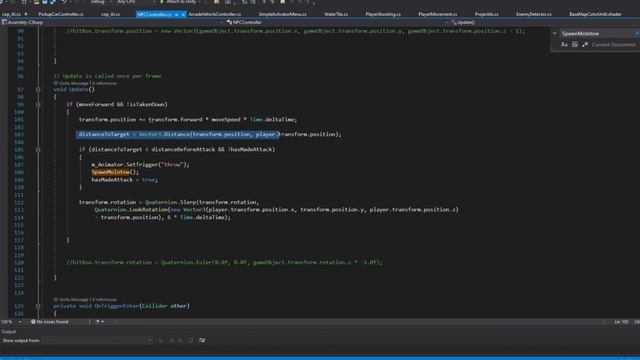Click the No issues found indicator

(50, 322)
